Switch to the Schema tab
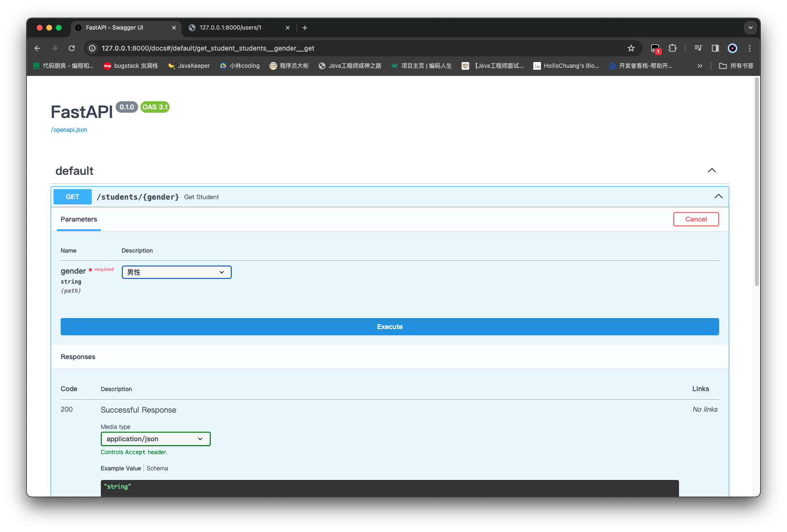Screen dimensions: 787x532 point(157,468)
